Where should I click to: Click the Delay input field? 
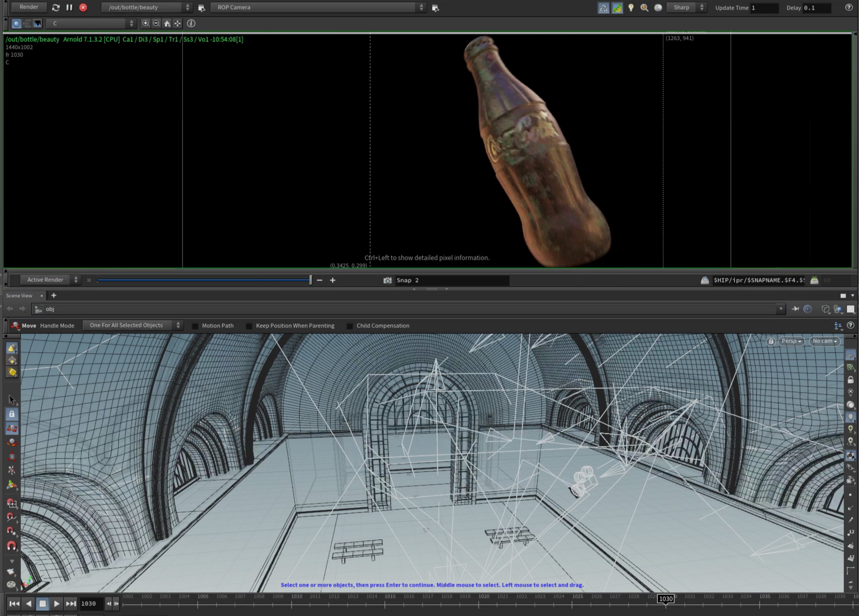pos(816,8)
